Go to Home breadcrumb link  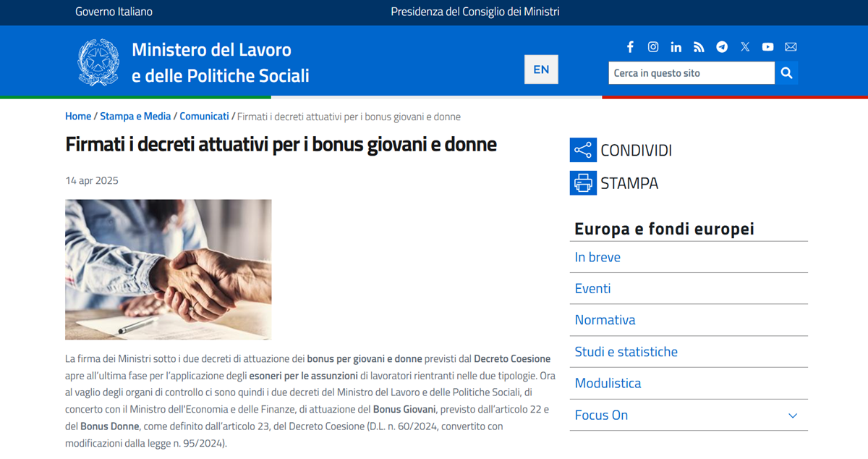78,117
